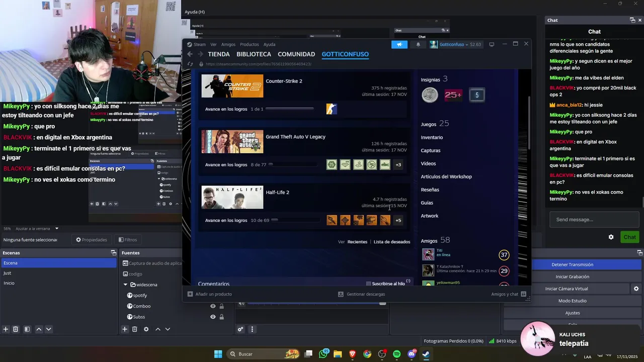This screenshot has width=644, height=362.
Task: Add a new source in Fuentes
Action: pyautogui.click(x=125, y=329)
